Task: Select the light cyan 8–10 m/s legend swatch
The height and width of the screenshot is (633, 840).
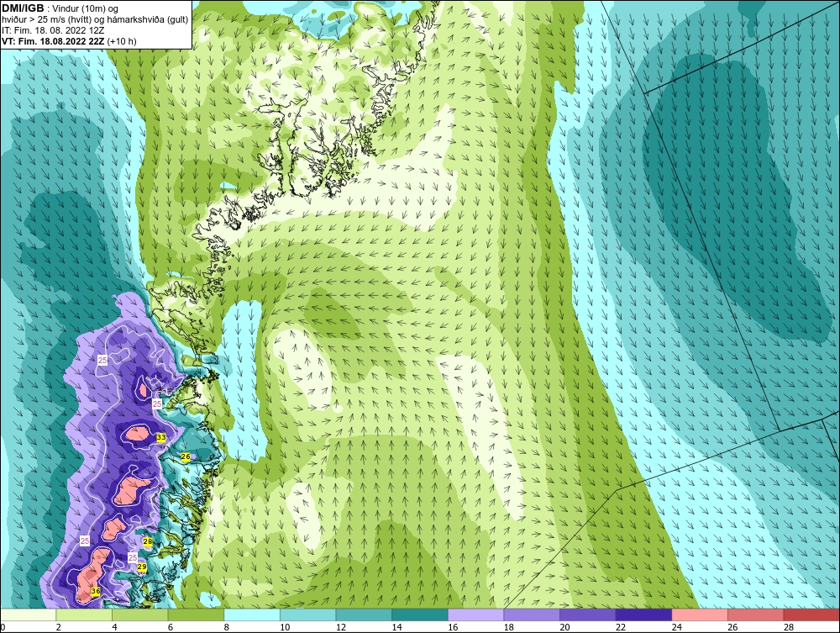Action: 252,615
